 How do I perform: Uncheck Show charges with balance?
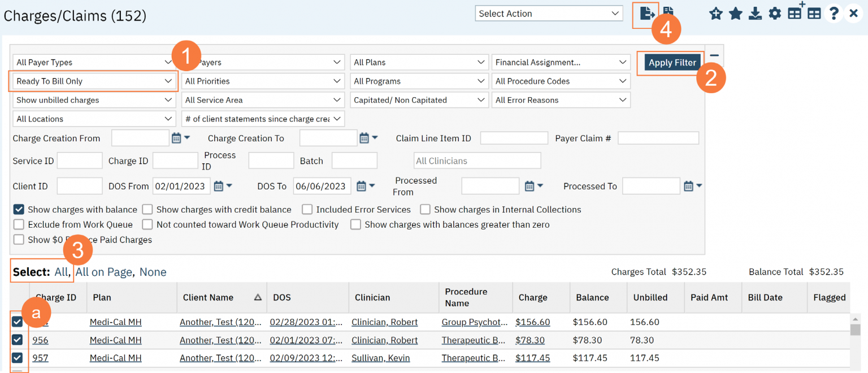click(x=19, y=210)
